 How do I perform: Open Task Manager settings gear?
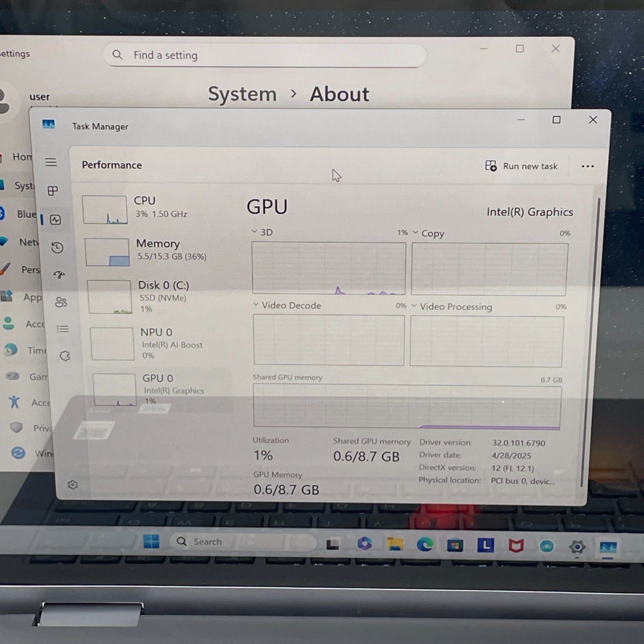click(x=73, y=485)
